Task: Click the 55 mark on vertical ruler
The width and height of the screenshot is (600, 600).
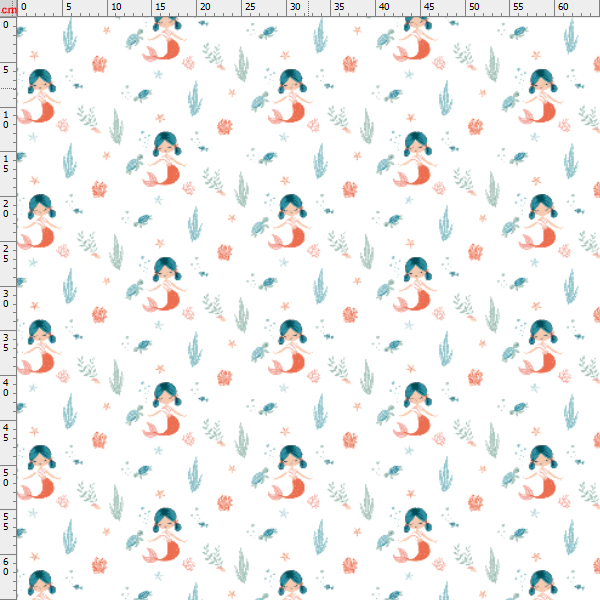Action: click(x=6, y=522)
